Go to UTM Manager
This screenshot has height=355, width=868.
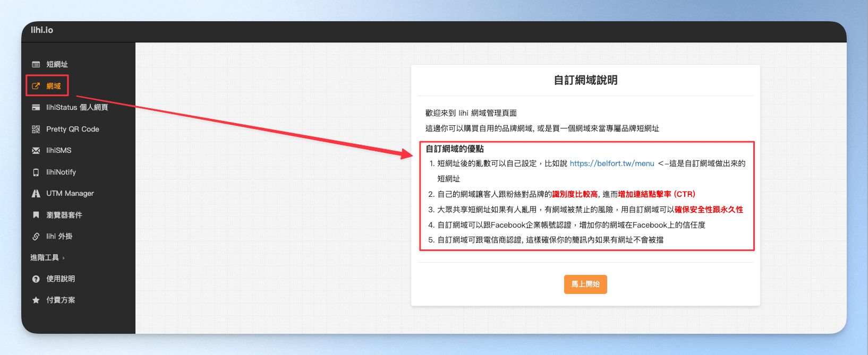tap(70, 194)
